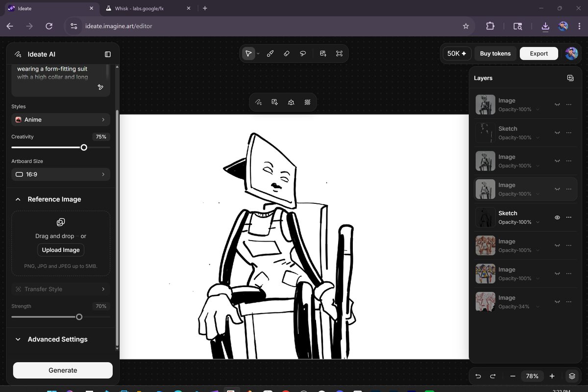This screenshot has width=588, height=392.
Task: Click the Creativity 75% value box
Action: click(101, 137)
